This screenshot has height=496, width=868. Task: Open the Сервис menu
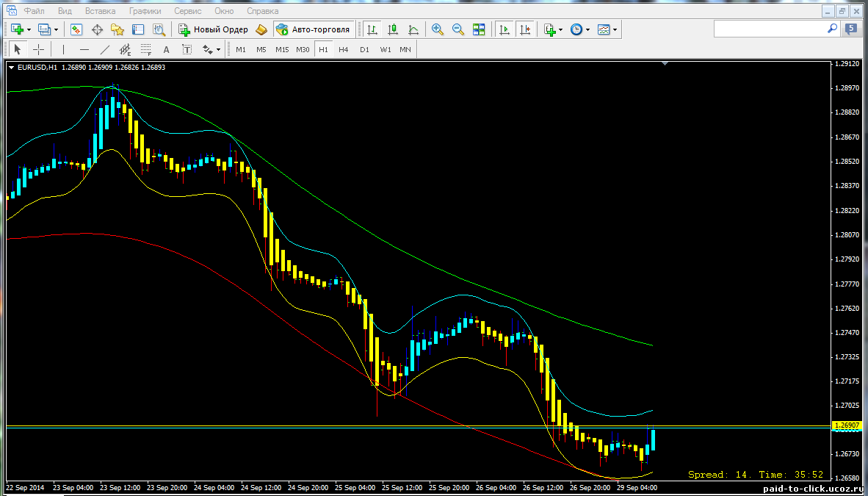pos(188,10)
